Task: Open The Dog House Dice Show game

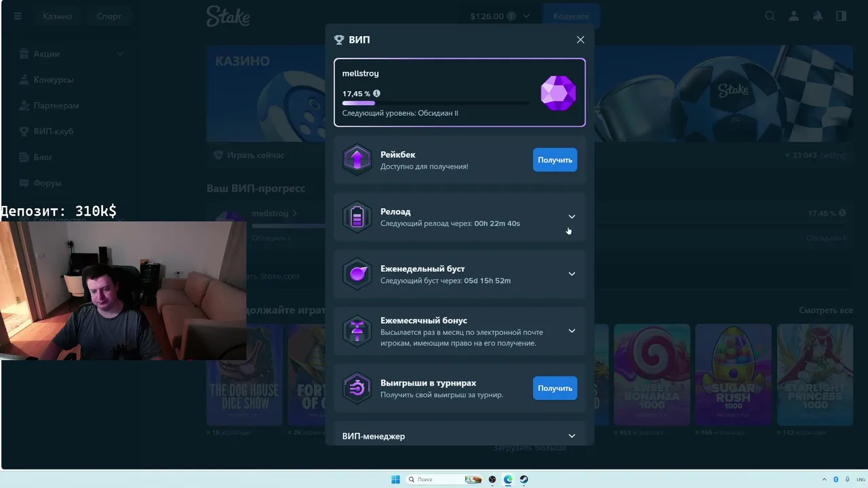Action: (244, 375)
